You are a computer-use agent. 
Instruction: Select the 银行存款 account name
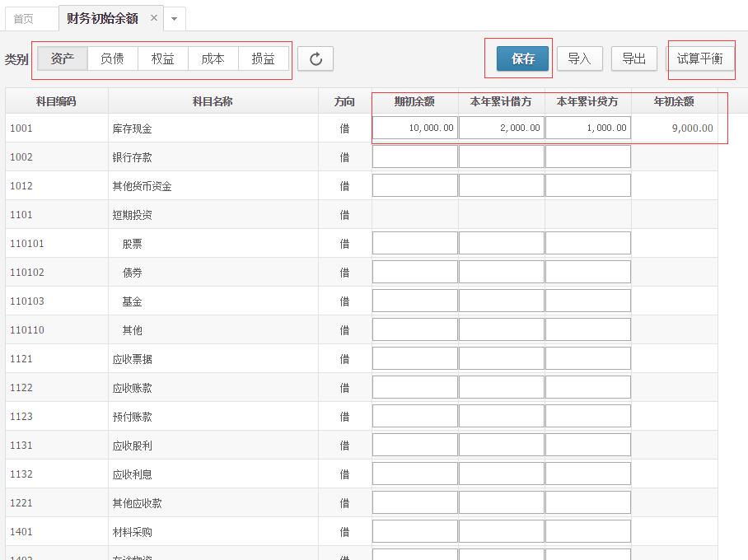coord(132,157)
